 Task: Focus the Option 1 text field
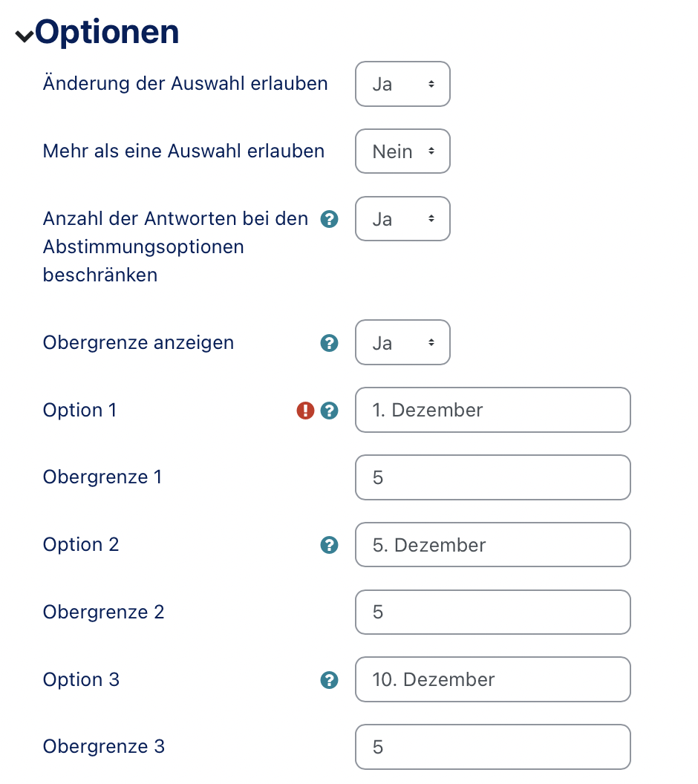492,410
